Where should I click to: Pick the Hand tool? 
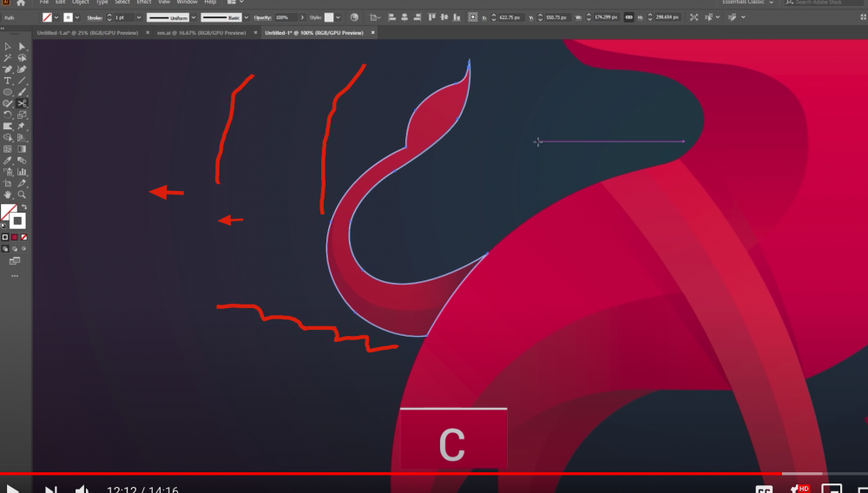tap(8, 194)
